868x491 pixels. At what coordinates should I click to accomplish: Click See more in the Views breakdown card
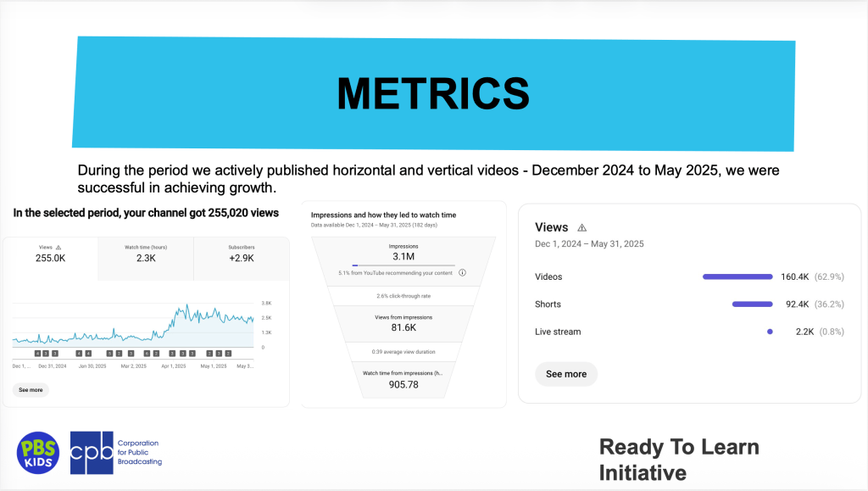[565, 374]
